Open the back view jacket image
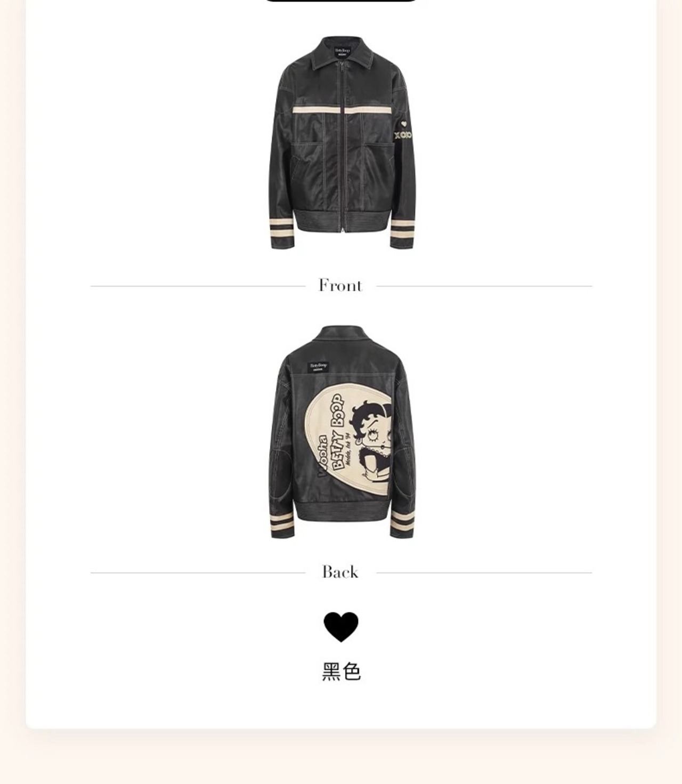 point(342,432)
